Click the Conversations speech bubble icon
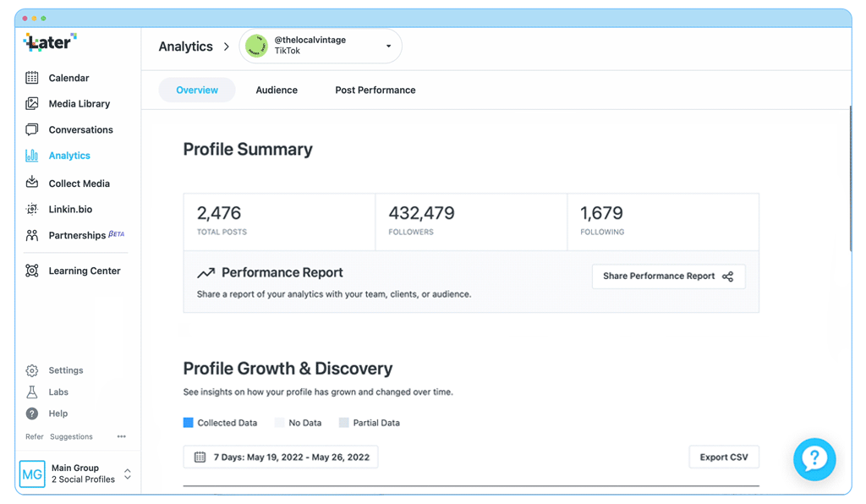Image resolution: width=866 pixels, height=504 pixels. [32, 129]
